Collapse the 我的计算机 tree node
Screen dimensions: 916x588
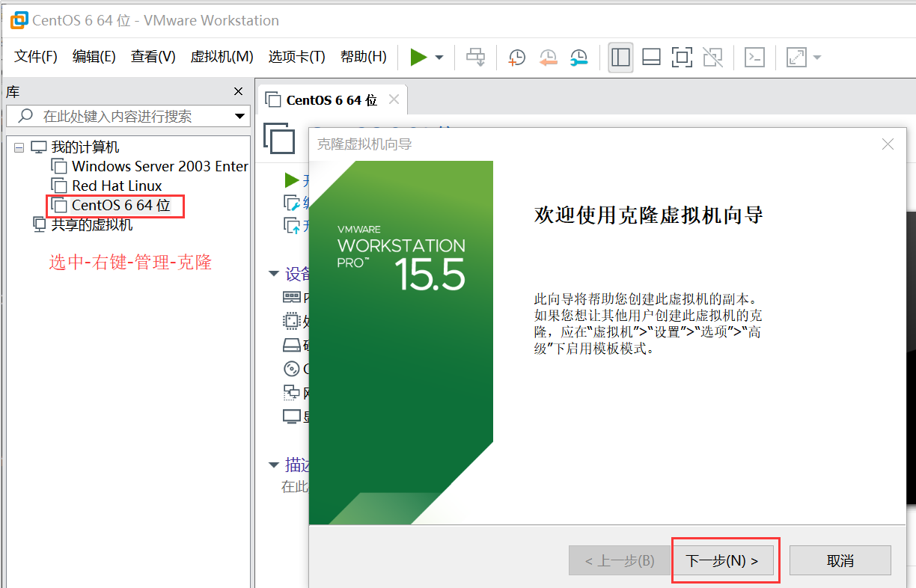click(x=19, y=147)
